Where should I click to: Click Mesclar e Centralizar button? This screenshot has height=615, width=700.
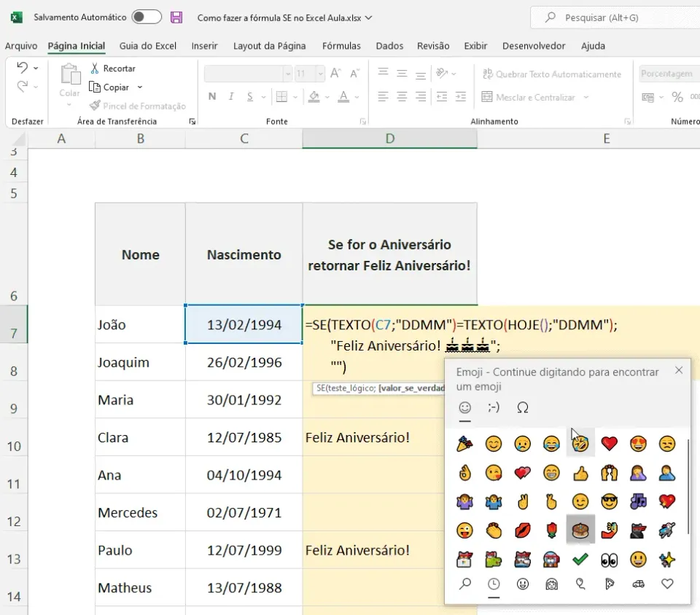tap(529, 97)
